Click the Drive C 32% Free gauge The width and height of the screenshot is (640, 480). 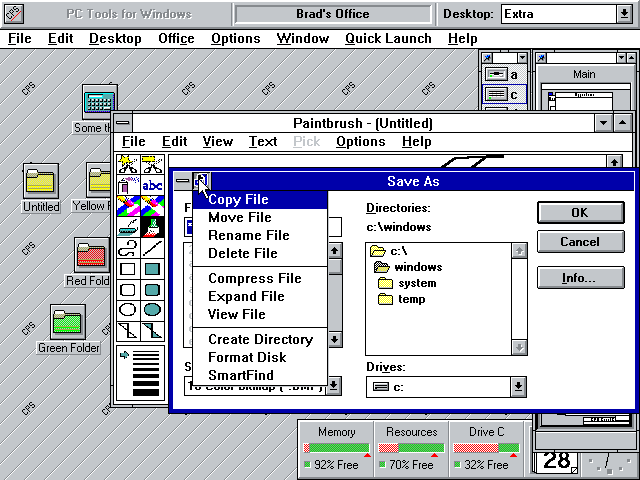pyautogui.click(x=486, y=449)
